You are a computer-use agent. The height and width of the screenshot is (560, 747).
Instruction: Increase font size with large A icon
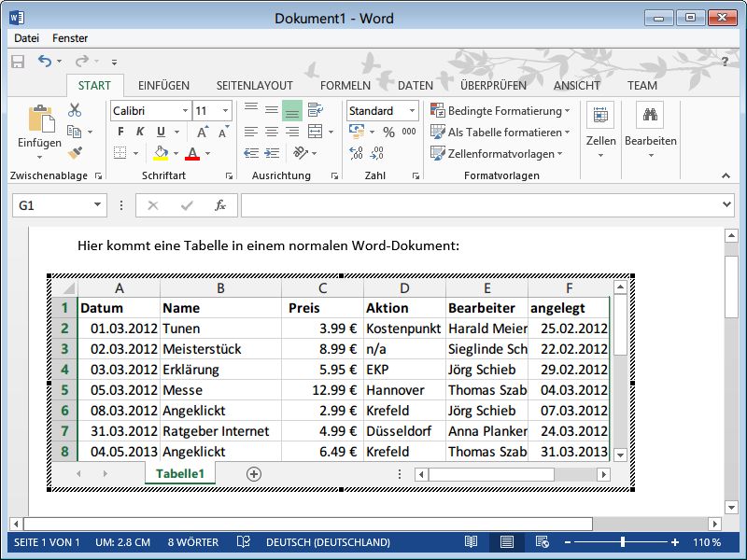click(x=202, y=132)
